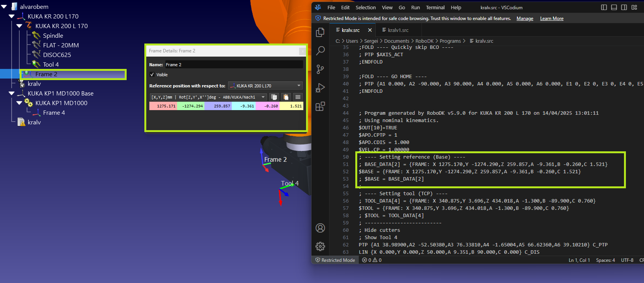This screenshot has width=644, height=283.
Task: Open the Search icon in activity bar
Action: [320, 50]
